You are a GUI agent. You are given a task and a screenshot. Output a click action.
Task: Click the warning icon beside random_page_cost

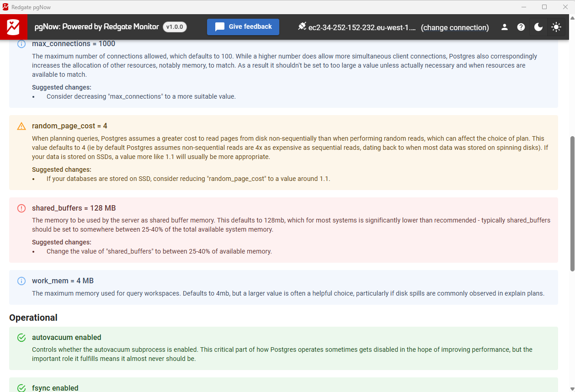tap(21, 126)
